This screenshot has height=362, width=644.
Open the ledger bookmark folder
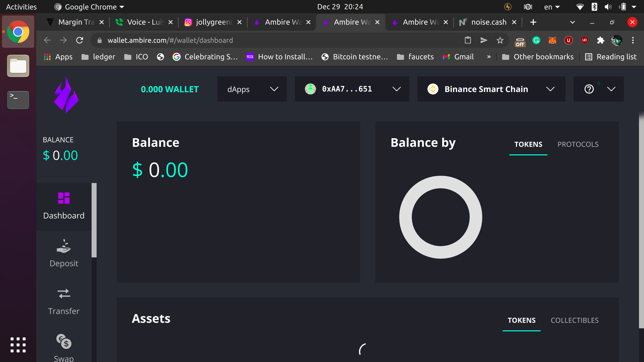pos(98,57)
